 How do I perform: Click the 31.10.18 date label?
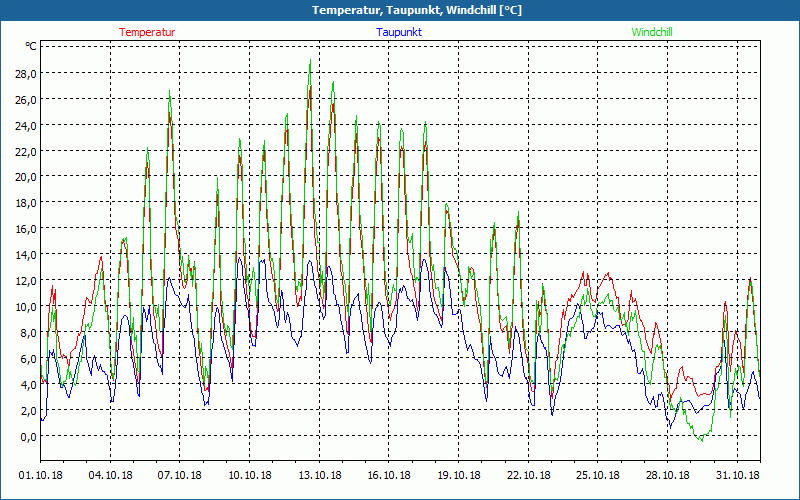point(737,475)
